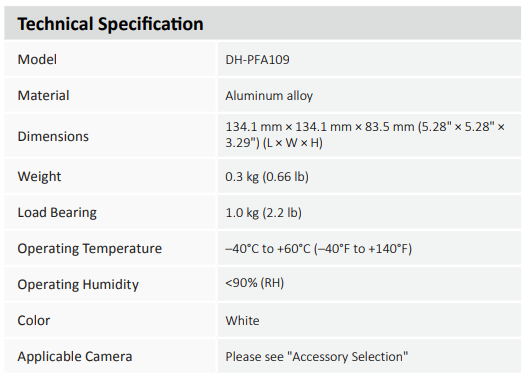The height and width of the screenshot is (378, 526).
Task: Select the Operating Temperature label
Action: pyautogui.click(x=90, y=249)
